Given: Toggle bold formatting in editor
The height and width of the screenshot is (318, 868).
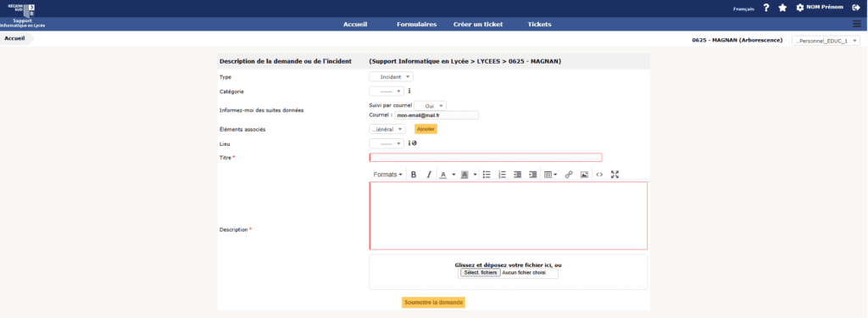Looking at the screenshot, I should [414, 175].
